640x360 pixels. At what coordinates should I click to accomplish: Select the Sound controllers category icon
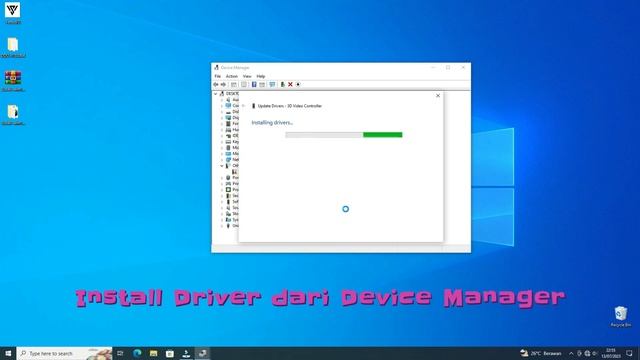pos(229,208)
